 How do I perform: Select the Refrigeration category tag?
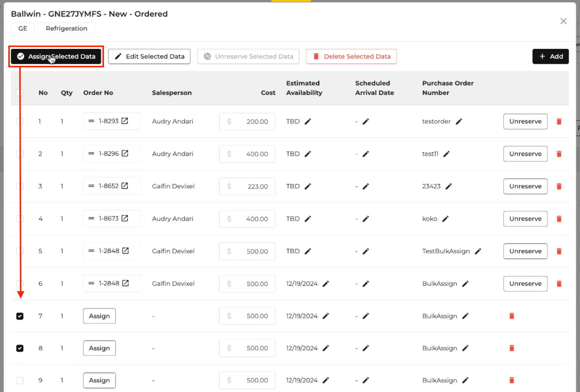pos(66,29)
